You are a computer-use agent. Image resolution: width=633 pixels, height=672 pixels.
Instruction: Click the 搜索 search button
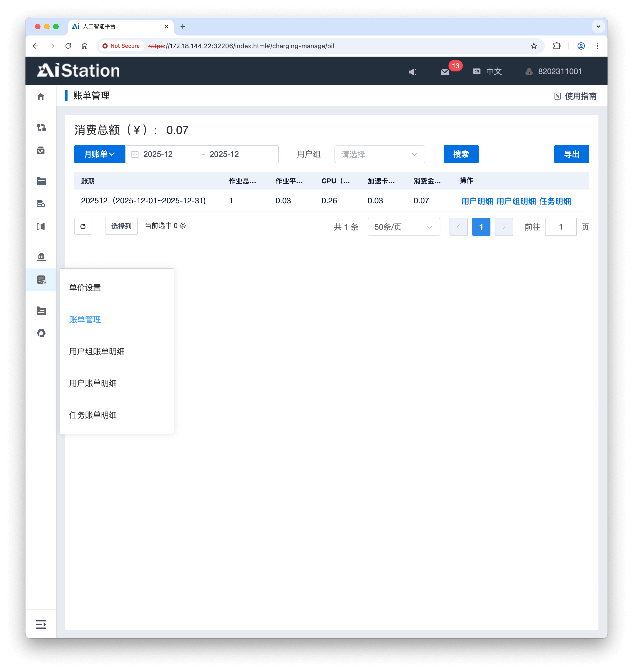461,154
